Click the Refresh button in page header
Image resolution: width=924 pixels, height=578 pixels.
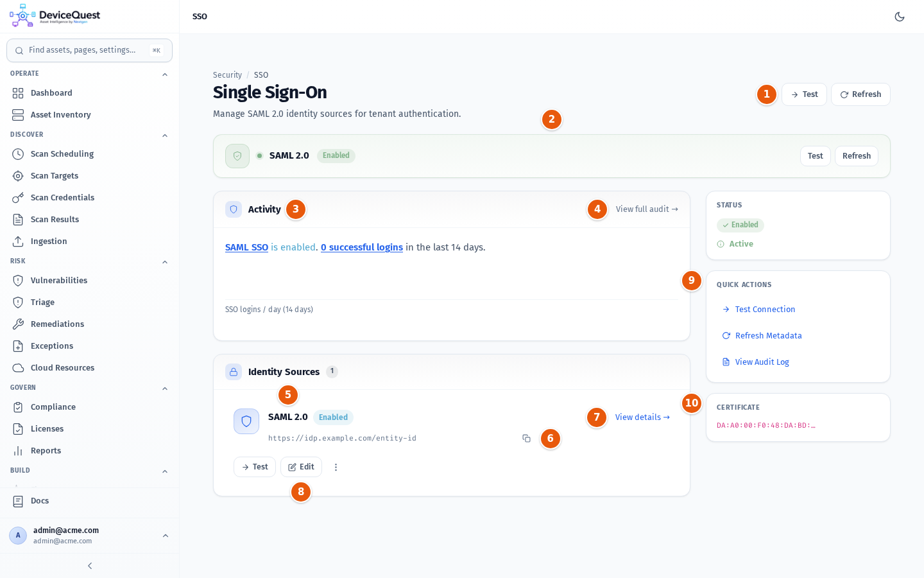pos(860,94)
